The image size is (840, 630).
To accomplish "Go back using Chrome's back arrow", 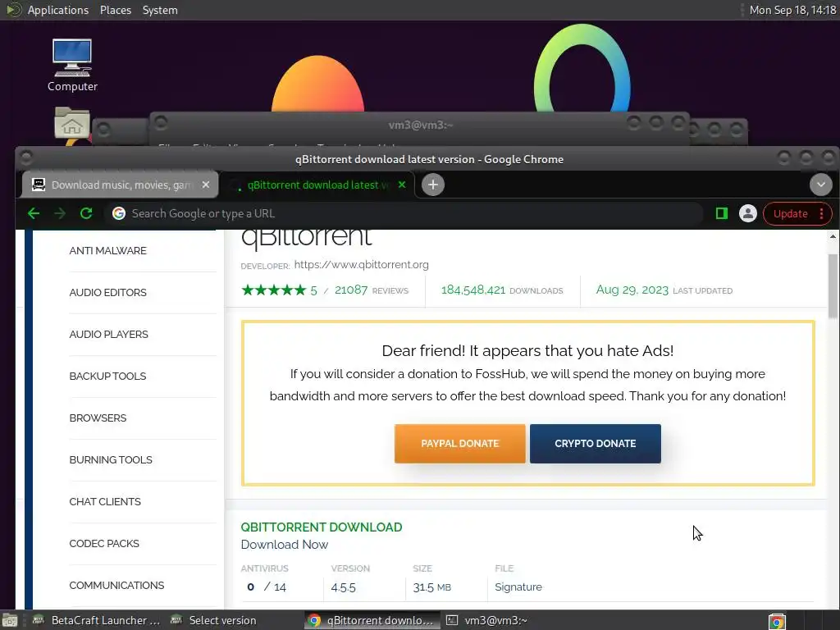I will tap(34, 214).
